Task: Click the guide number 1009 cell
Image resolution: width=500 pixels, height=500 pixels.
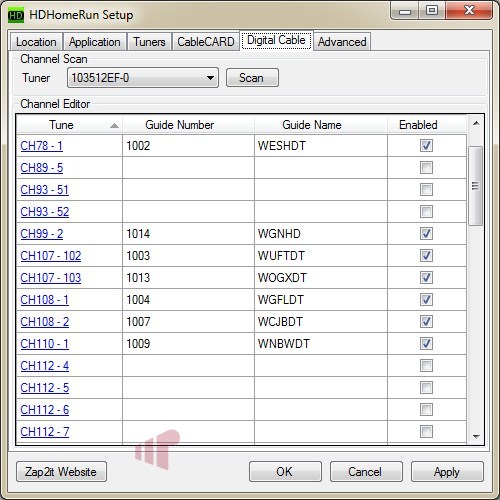Action: pyautogui.click(x=188, y=344)
